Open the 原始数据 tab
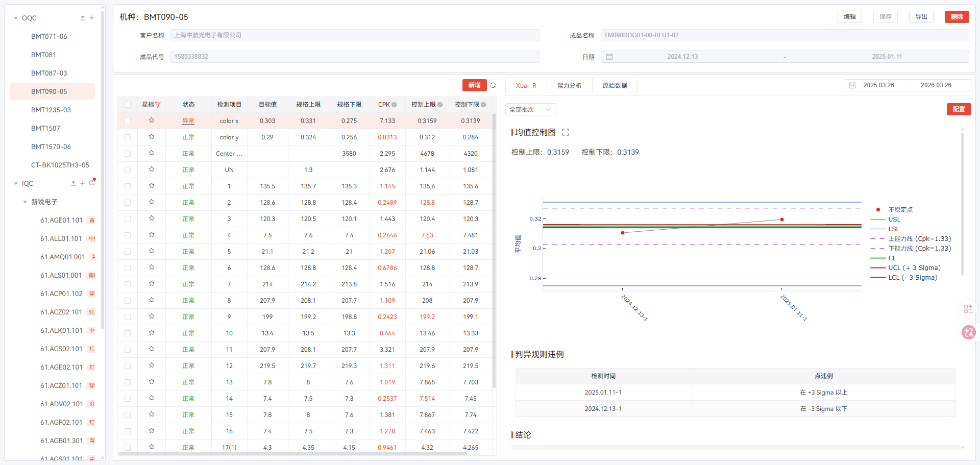 point(615,86)
